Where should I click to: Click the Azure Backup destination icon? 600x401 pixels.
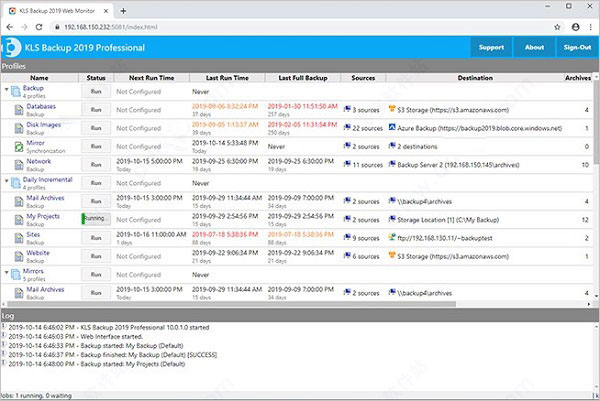coord(392,127)
